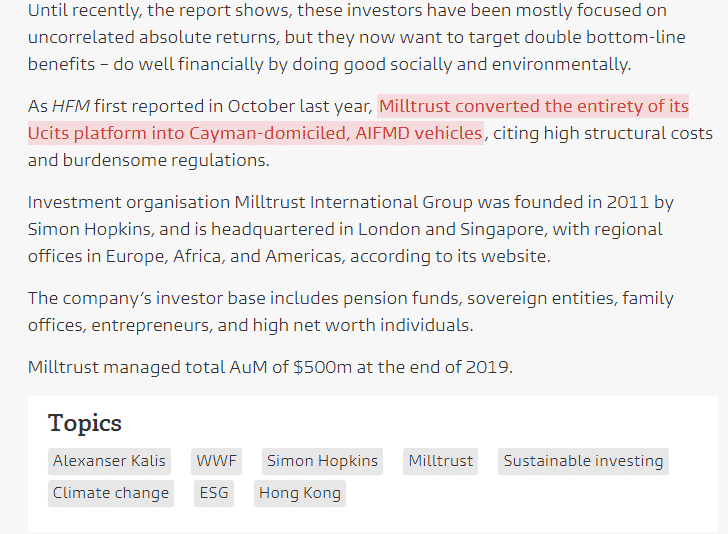
Task: Select the Simon Hopkins topic tag
Action: (322, 461)
